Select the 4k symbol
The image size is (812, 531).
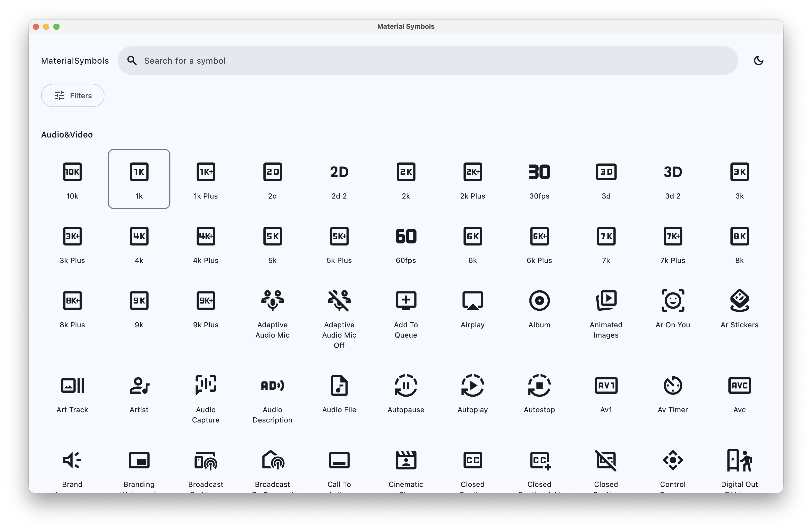pyautogui.click(x=139, y=236)
